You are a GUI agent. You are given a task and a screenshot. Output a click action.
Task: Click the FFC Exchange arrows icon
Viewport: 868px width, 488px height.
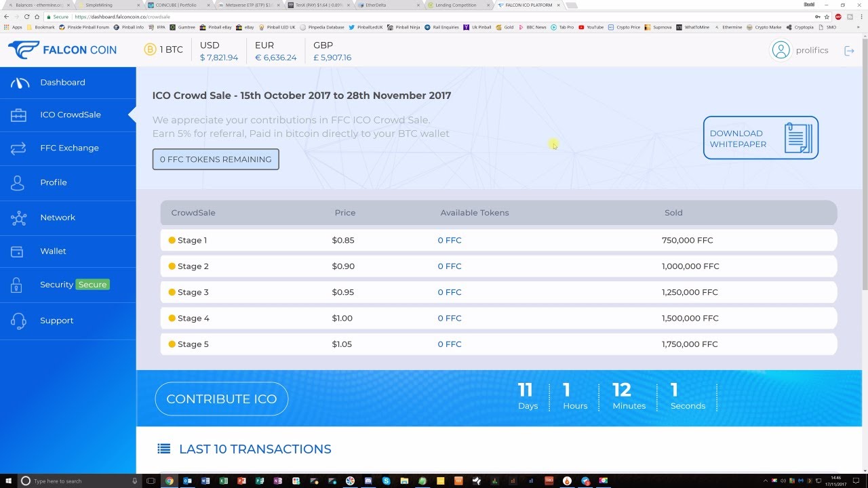click(x=18, y=148)
